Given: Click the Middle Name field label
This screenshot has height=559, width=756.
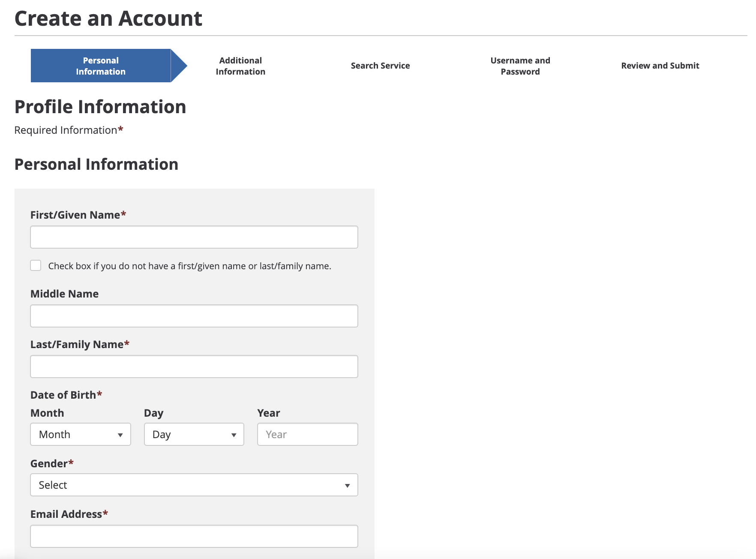Looking at the screenshot, I should (x=65, y=294).
